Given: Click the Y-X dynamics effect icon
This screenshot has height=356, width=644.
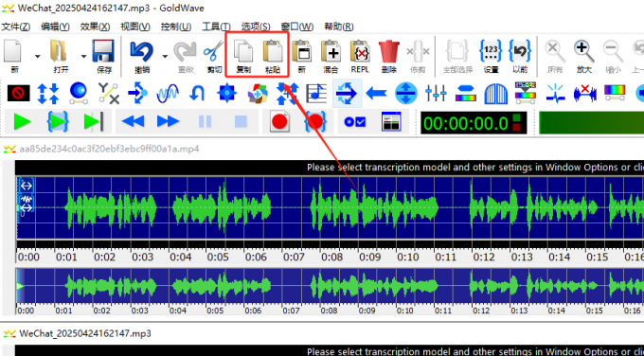Looking at the screenshot, I should pyautogui.click(x=108, y=93).
